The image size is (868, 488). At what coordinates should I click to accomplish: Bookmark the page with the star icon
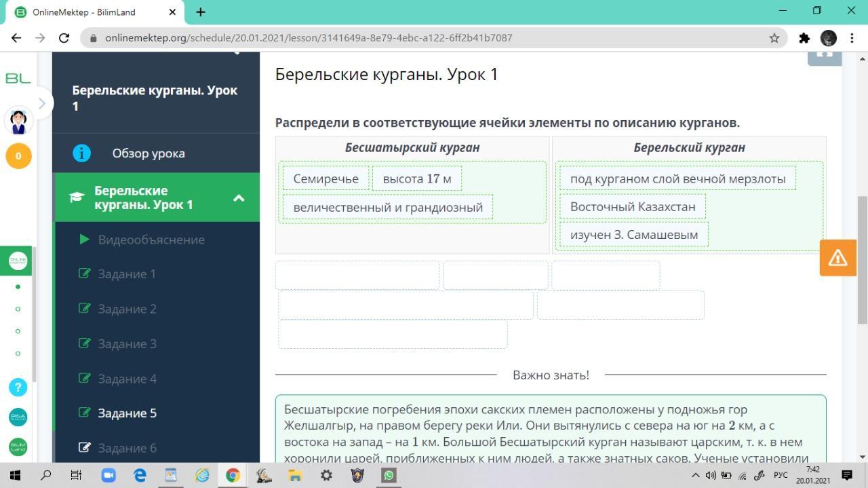coord(774,38)
